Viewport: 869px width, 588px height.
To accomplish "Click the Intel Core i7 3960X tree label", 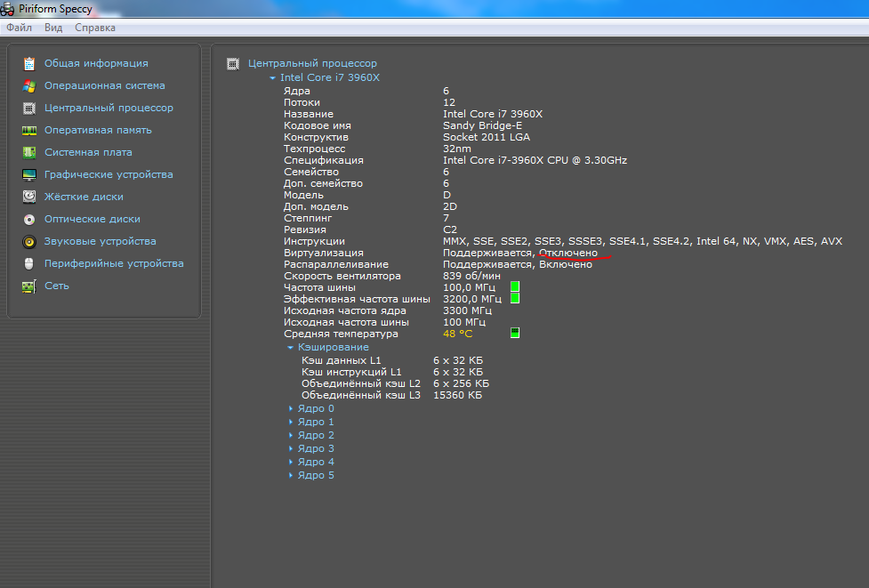I will click(x=330, y=77).
